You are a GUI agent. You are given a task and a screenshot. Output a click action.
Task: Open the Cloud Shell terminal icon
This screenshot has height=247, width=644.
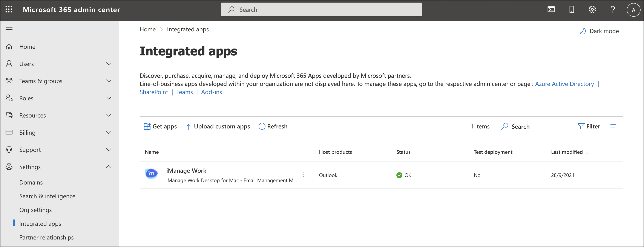(551, 9)
